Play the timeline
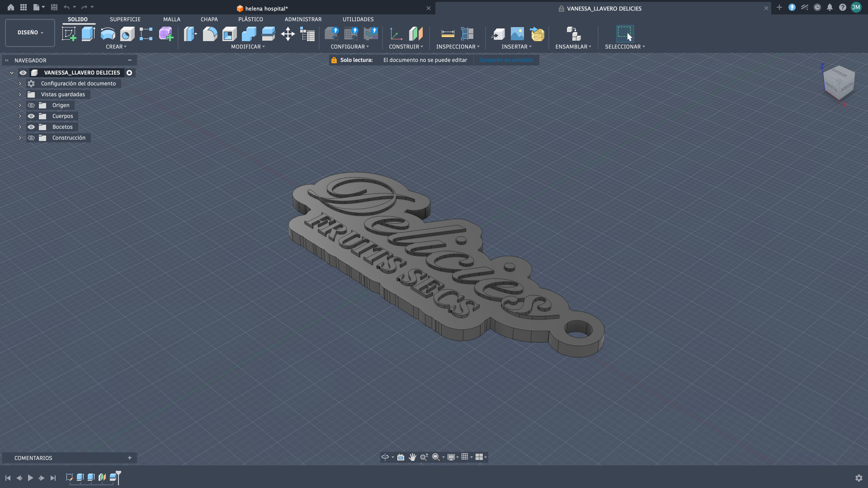 pos(30,478)
